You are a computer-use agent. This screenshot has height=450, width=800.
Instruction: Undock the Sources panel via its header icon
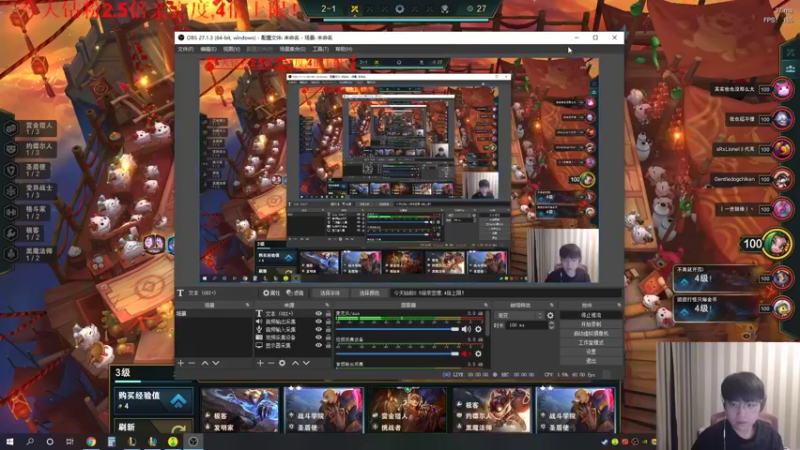[x=327, y=305]
